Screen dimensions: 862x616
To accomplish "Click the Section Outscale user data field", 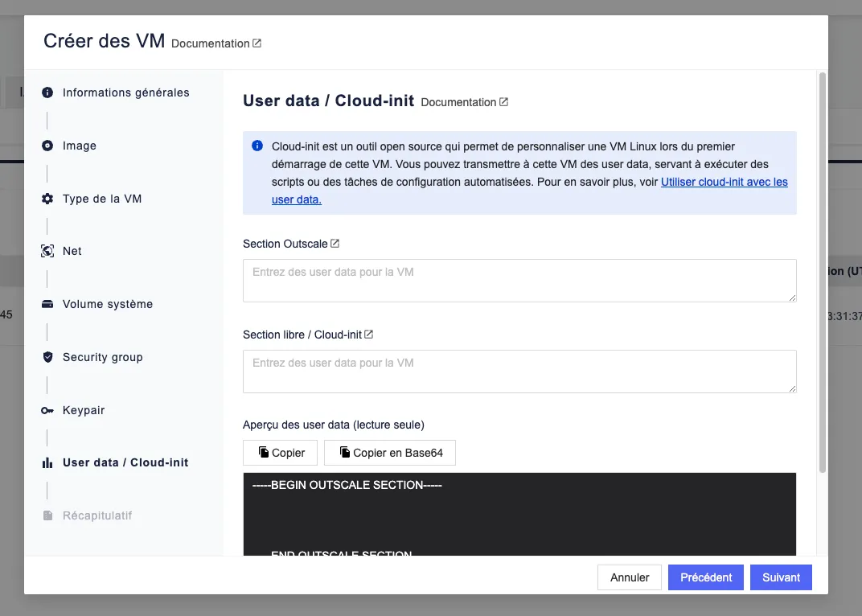I will (x=519, y=280).
